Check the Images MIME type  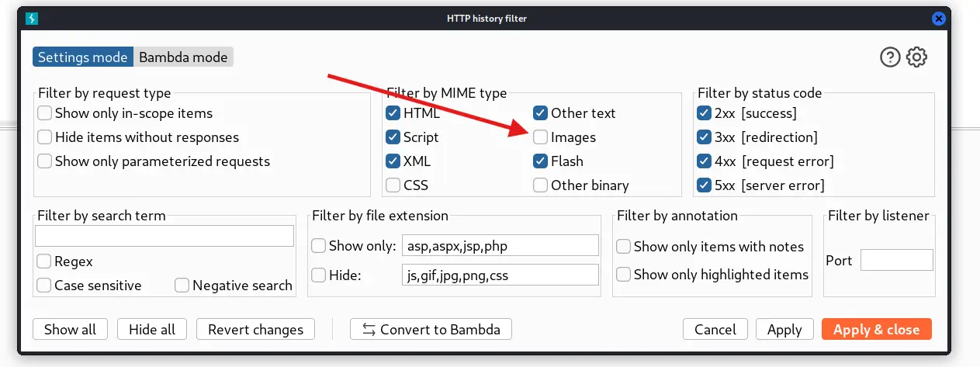tap(541, 137)
